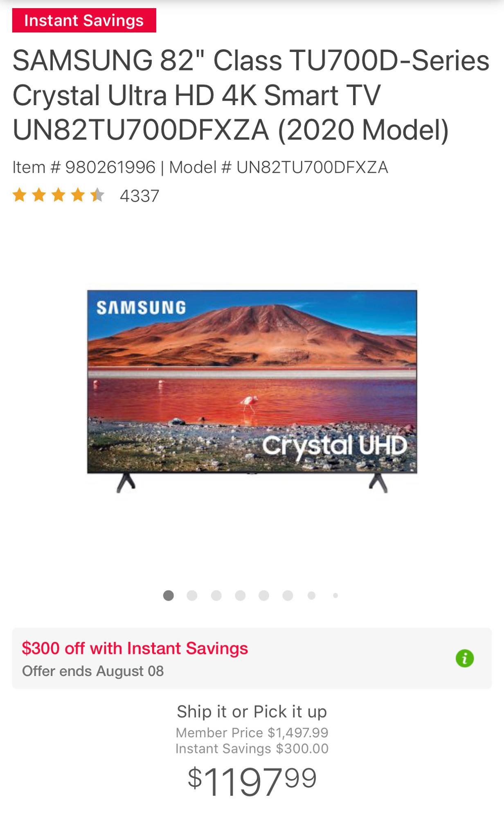Viewport: 504px width, 838px height.
Task: Click the Samsung 82" TV product title
Action: point(251,95)
